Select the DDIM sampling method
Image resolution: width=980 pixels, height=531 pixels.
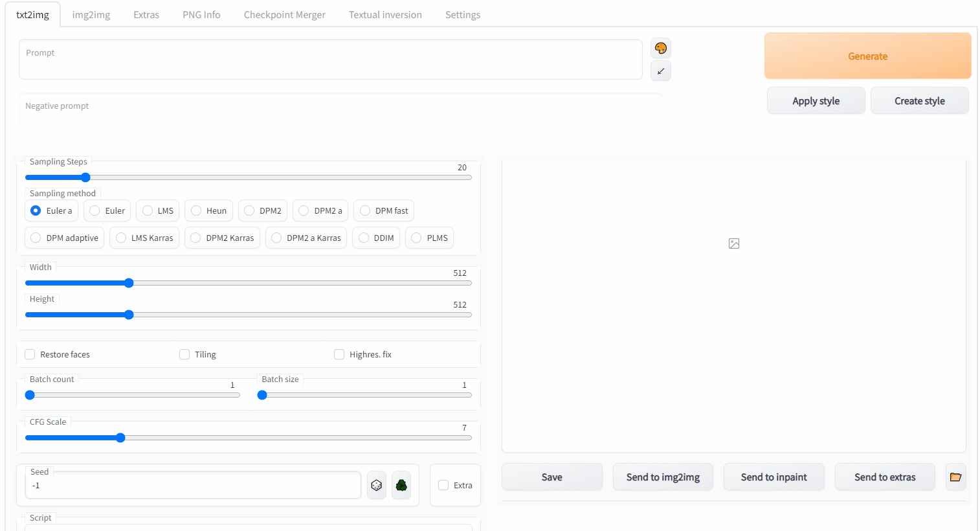[x=376, y=238]
